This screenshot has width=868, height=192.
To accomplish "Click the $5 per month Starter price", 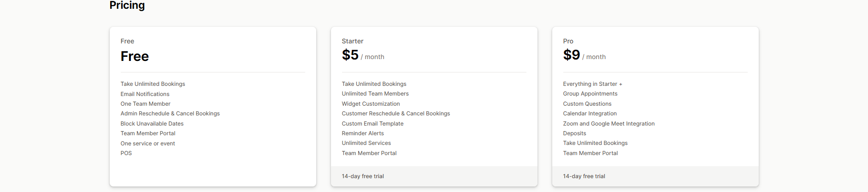I will [x=362, y=55].
